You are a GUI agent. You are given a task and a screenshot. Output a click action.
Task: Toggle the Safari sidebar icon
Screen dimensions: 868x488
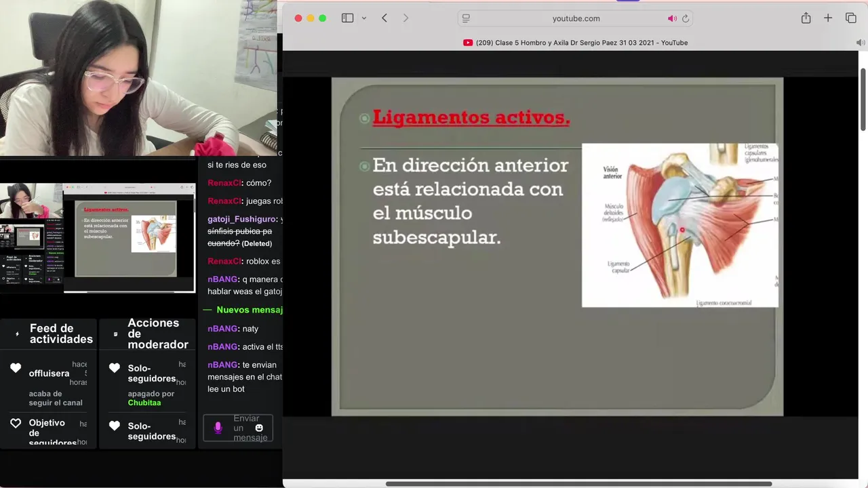347,18
